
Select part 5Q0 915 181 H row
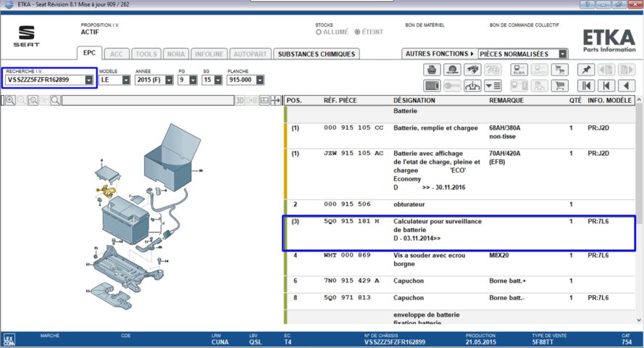click(460, 233)
